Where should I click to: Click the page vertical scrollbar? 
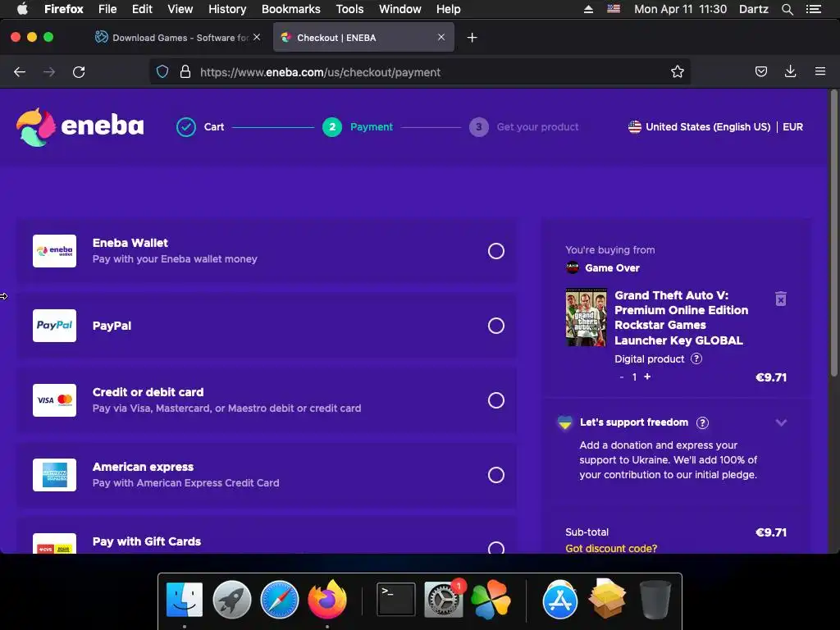(833, 234)
